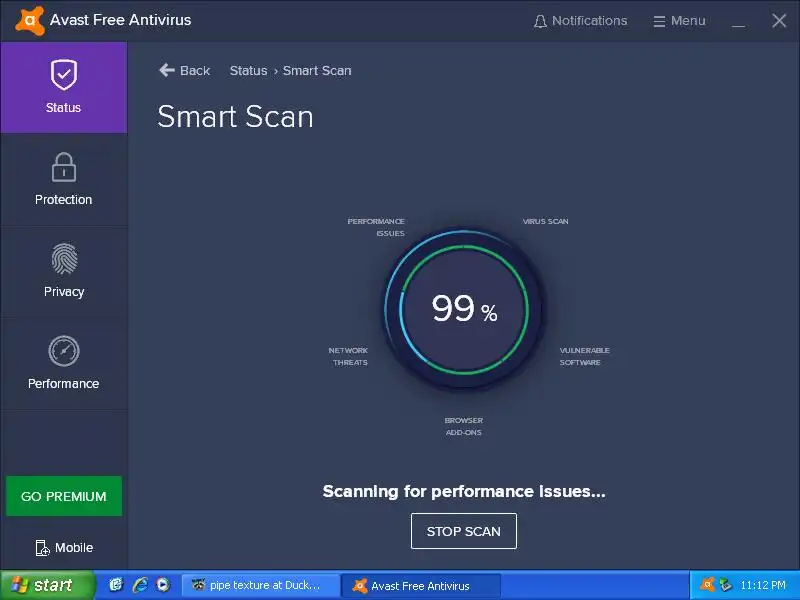Click the 99 % progress value

464,309
